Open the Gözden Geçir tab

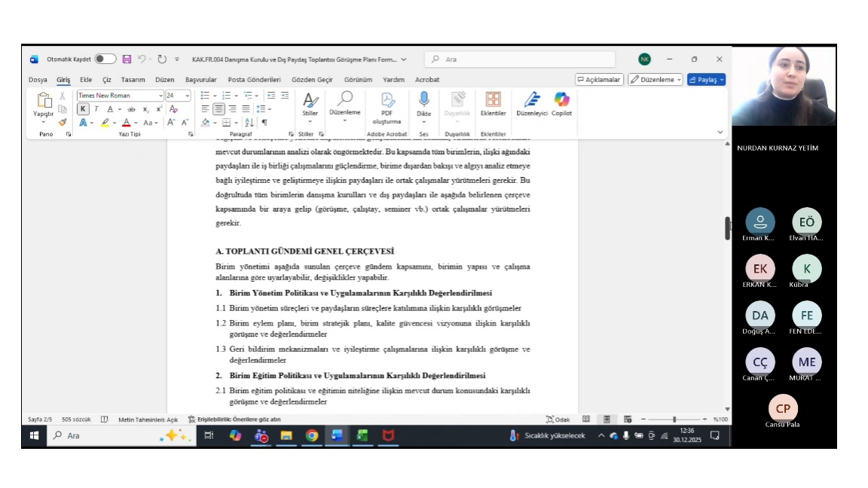[x=312, y=80]
